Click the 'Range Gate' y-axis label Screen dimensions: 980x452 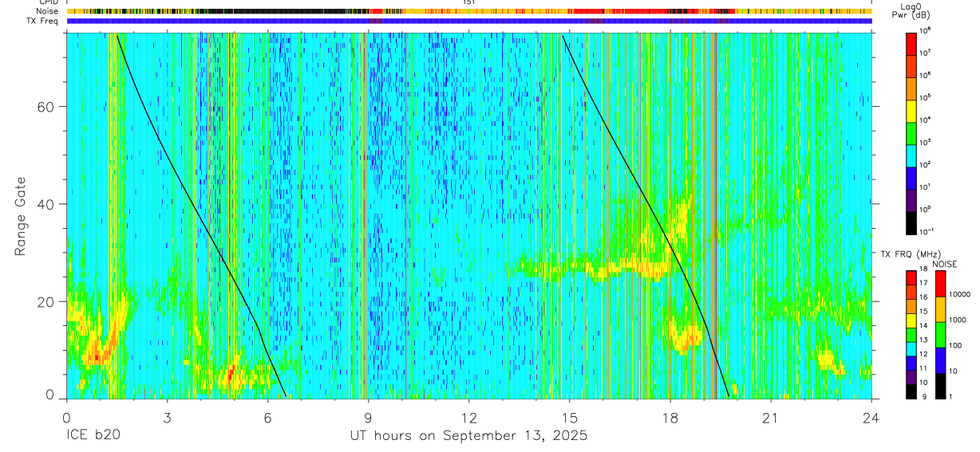[20, 216]
